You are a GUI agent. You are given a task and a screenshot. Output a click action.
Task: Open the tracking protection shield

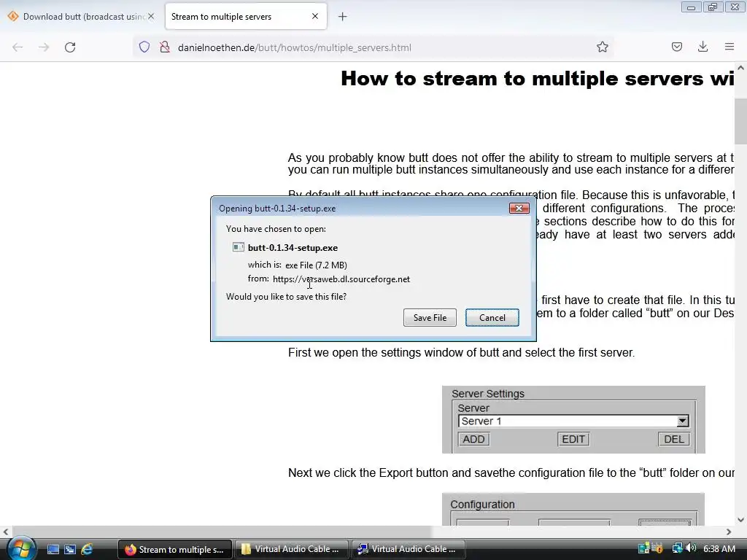pos(144,47)
